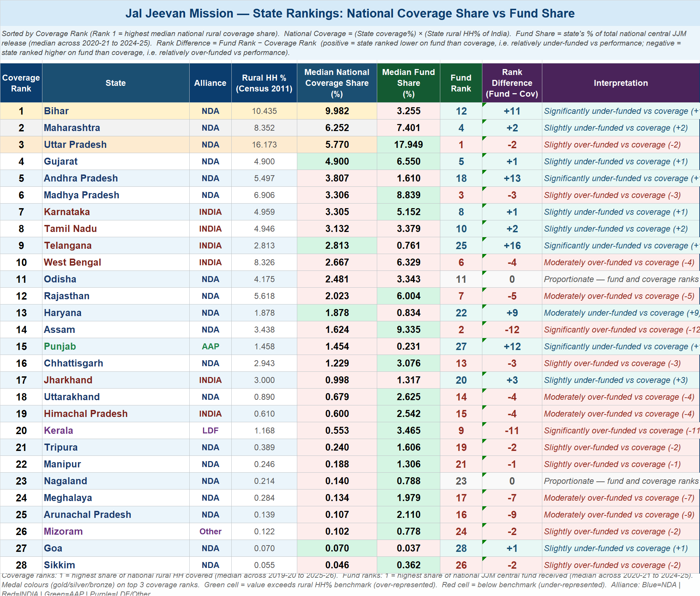Click the Rank Difference (Fund − Cov) header
This screenshot has height=596, width=700.
click(x=512, y=83)
